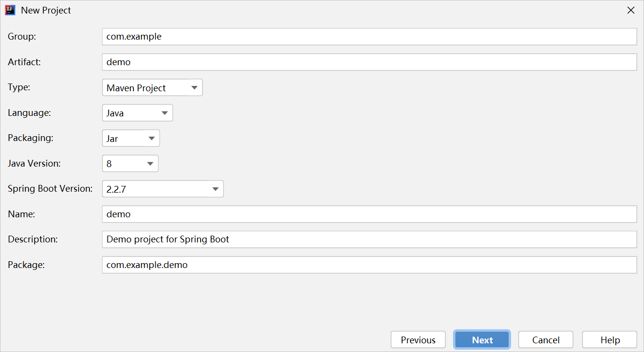Click the dropdown arrow beside 2.2.7

point(216,189)
